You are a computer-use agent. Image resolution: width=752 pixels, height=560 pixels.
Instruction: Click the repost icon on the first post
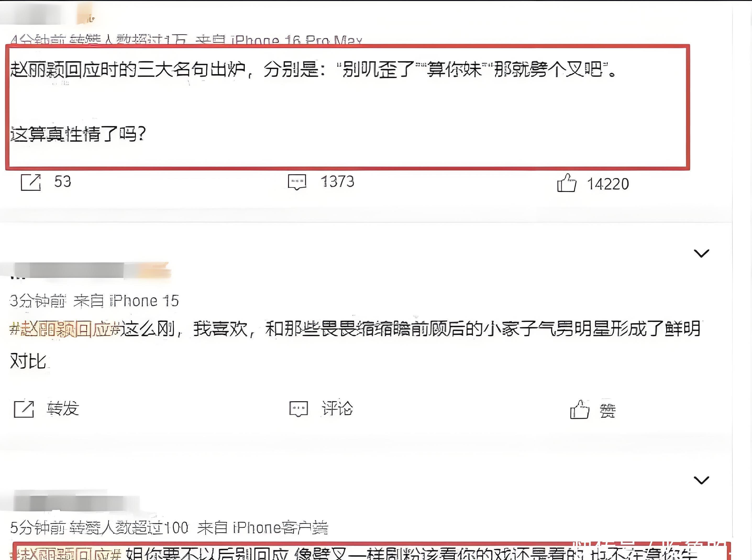30,182
